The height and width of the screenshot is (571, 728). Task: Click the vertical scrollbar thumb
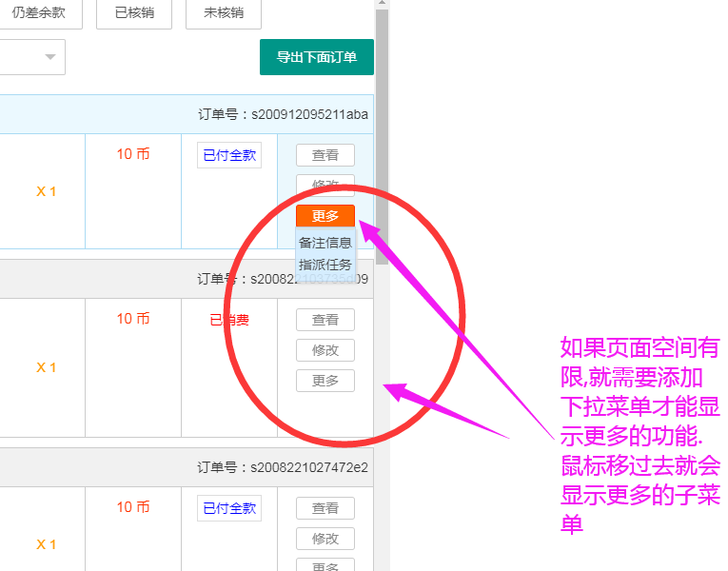point(382,133)
